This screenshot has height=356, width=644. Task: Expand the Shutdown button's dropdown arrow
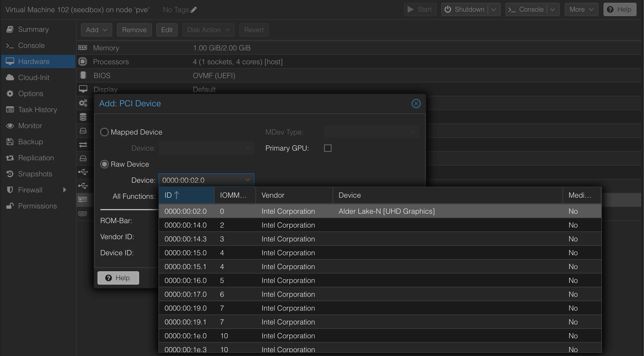tap(494, 9)
